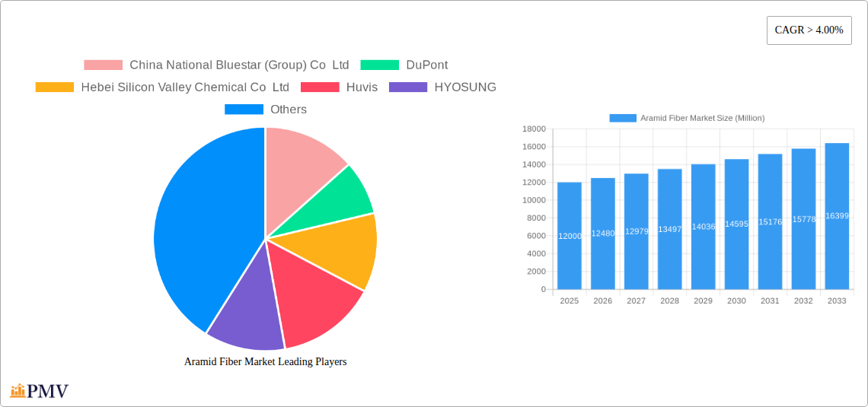Click the 2033 bar labeled 16399
This screenshot has height=407, width=868.
tap(837, 216)
